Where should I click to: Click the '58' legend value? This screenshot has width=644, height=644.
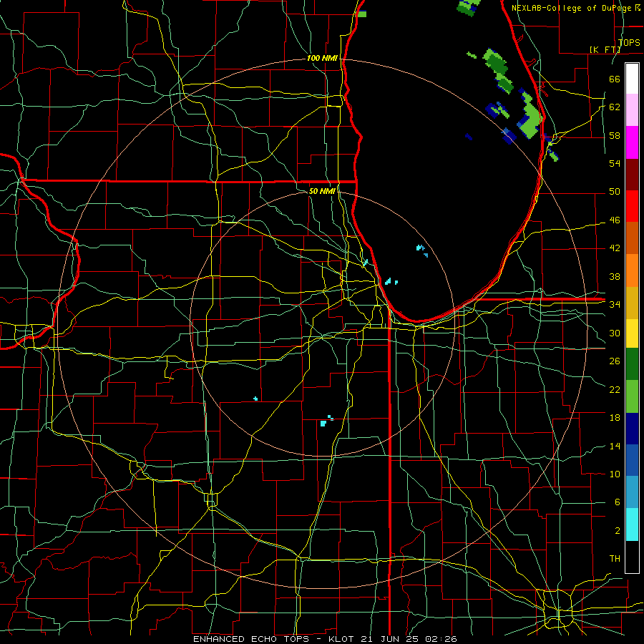pos(615,135)
